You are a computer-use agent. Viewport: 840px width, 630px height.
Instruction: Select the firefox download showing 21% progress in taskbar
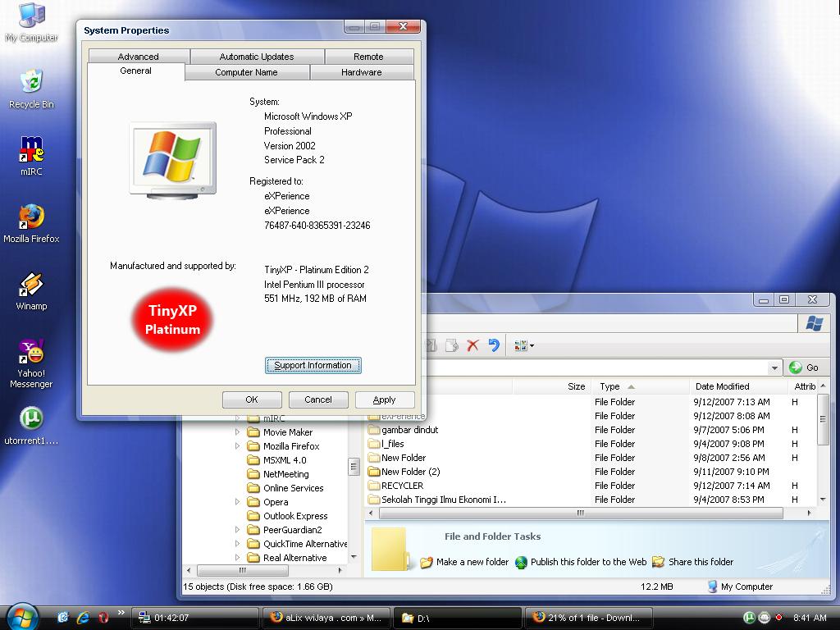point(589,616)
